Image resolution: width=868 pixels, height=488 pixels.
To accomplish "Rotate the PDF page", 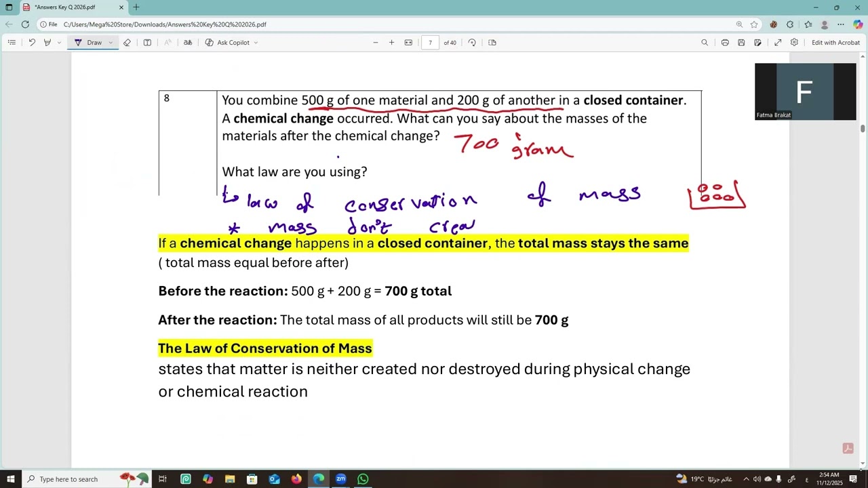I will click(x=472, y=43).
